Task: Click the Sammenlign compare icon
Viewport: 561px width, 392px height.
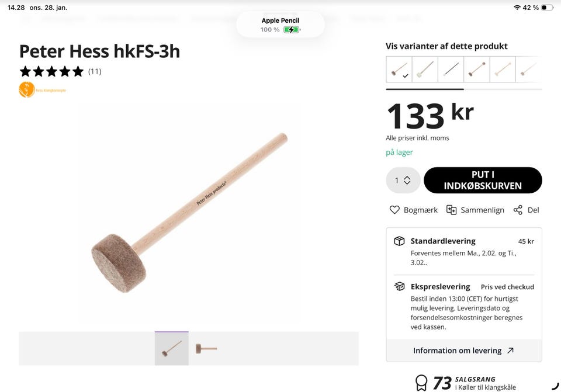Action: point(451,210)
